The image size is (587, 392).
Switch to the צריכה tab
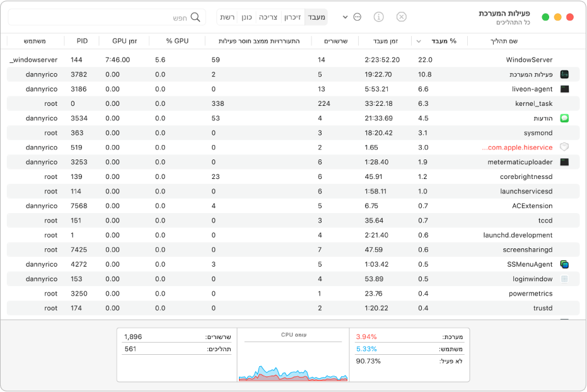coord(268,17)
